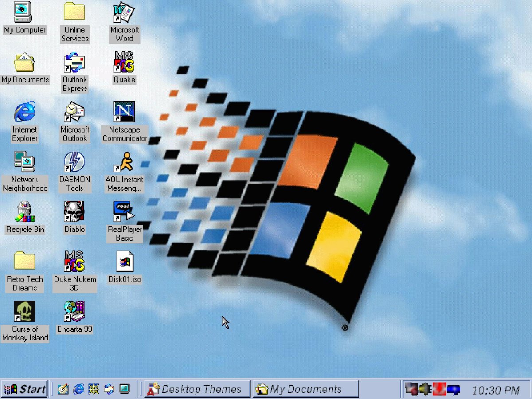Click the red lightning bolt tray icon

click(439, 389)
